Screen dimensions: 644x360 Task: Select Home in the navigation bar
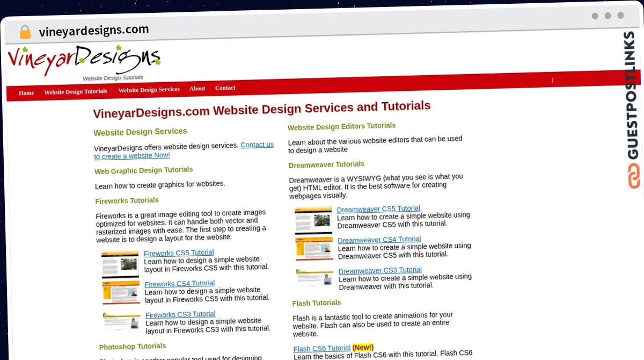coord(26,92)
